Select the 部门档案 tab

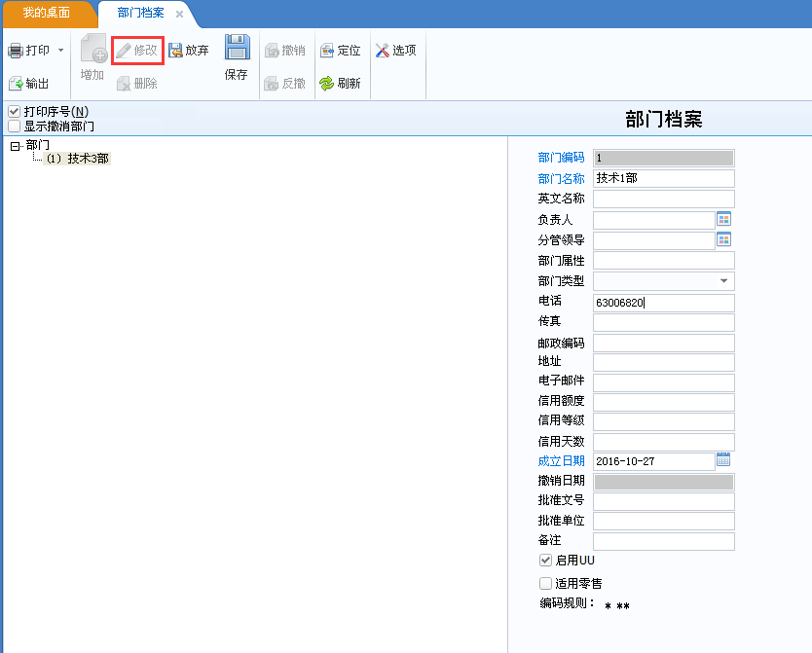142,14
